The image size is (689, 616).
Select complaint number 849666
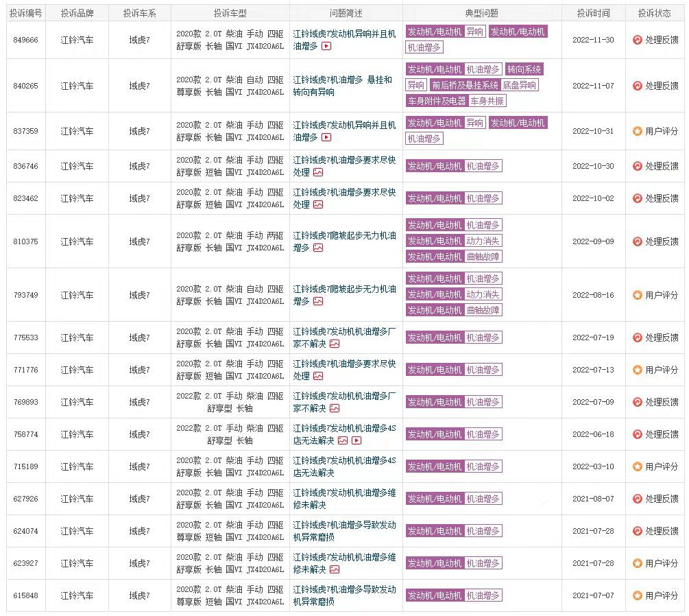click(26, 40)
